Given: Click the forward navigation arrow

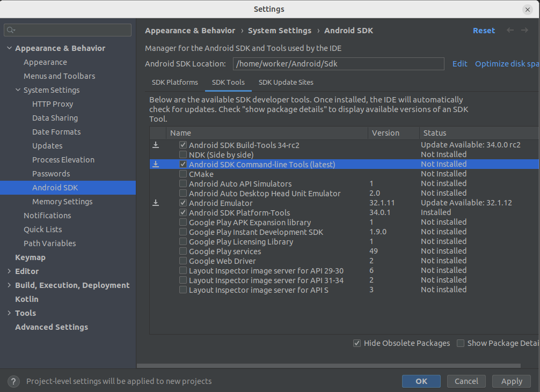Looking at the screenshot, I should click(524, 30).
